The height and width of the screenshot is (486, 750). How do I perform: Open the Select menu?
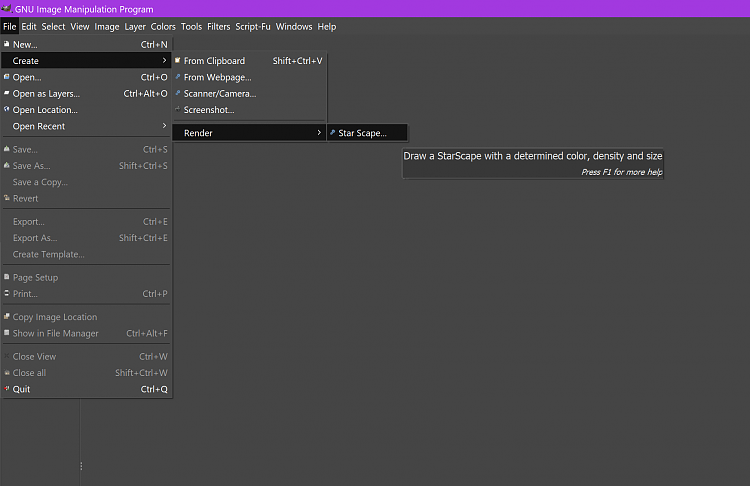tap(53, 27)
